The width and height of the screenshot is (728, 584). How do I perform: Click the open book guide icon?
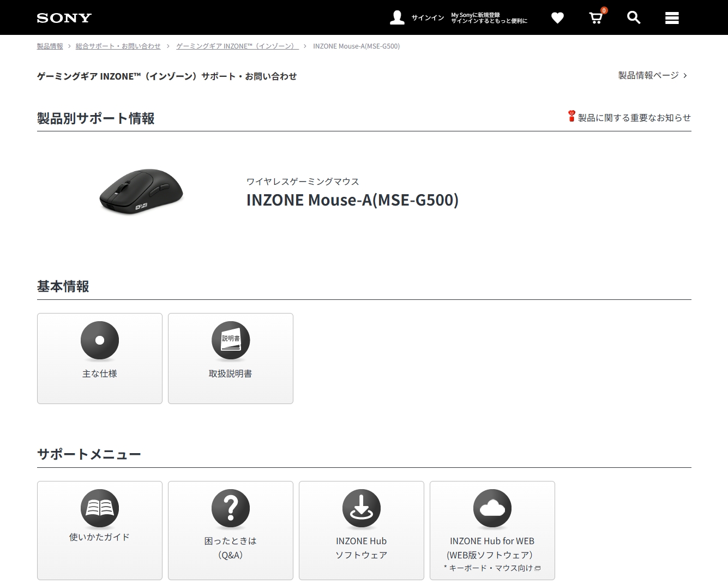click(100, 508)
